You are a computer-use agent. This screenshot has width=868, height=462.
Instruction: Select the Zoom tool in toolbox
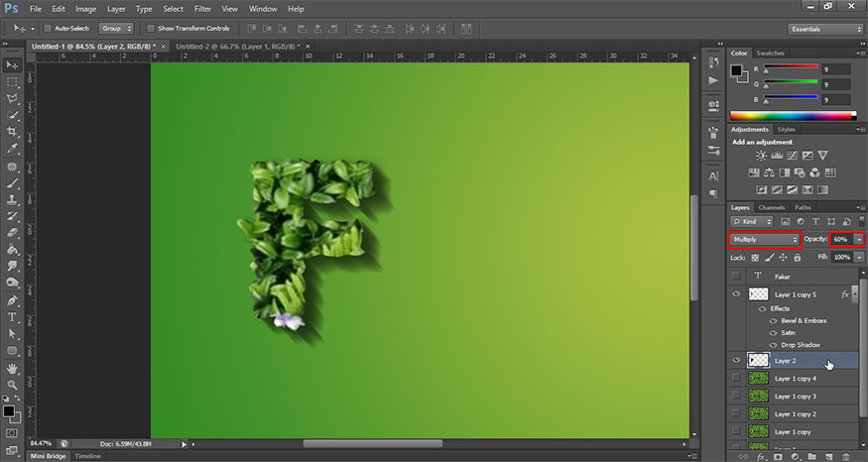pos(13,385)
